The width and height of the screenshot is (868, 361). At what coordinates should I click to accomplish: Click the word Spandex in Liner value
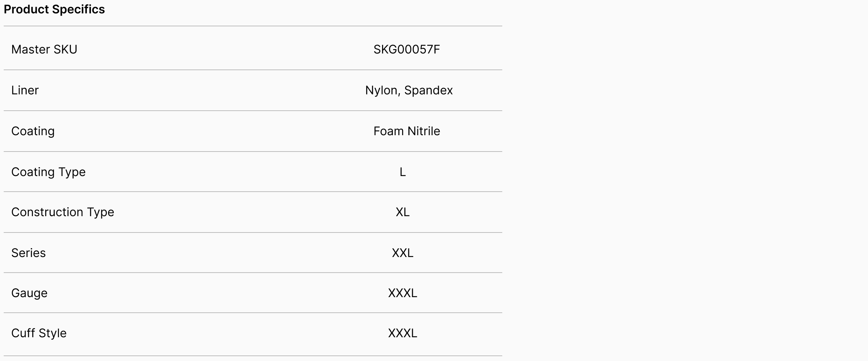coord(428,90)
